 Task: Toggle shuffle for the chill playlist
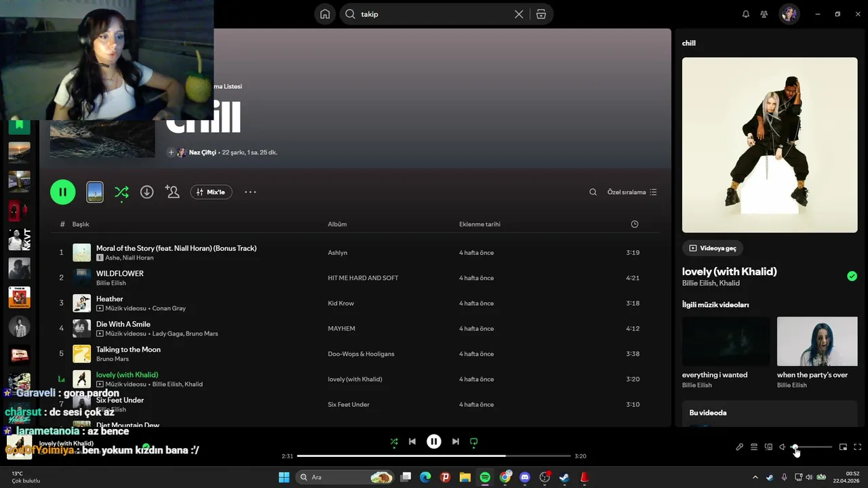[x=121, y=192]
